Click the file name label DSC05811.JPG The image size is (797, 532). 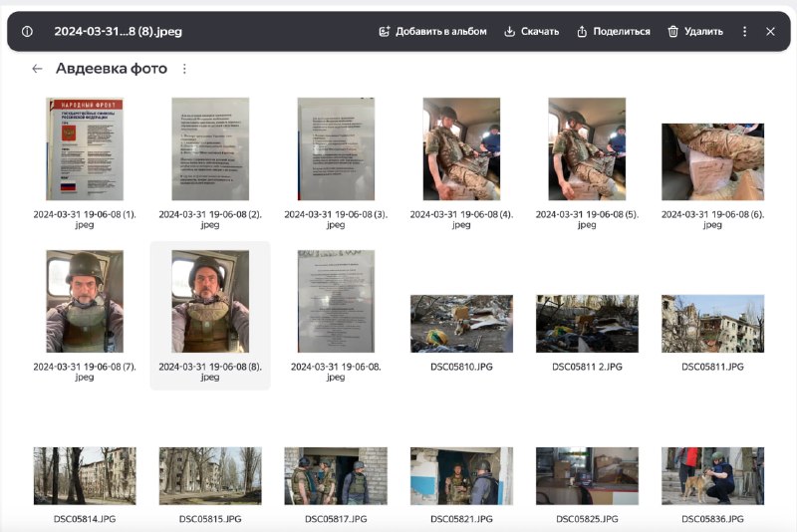(712, 367)
